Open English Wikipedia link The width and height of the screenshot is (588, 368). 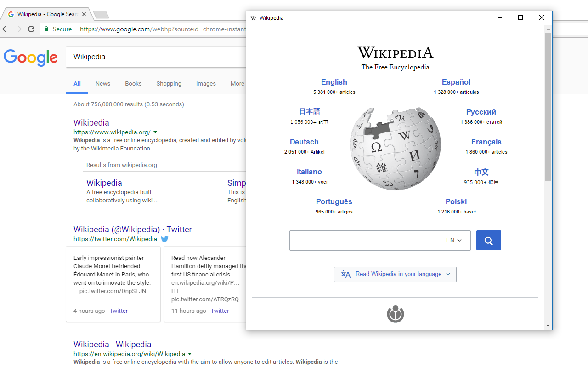[334, 82]
